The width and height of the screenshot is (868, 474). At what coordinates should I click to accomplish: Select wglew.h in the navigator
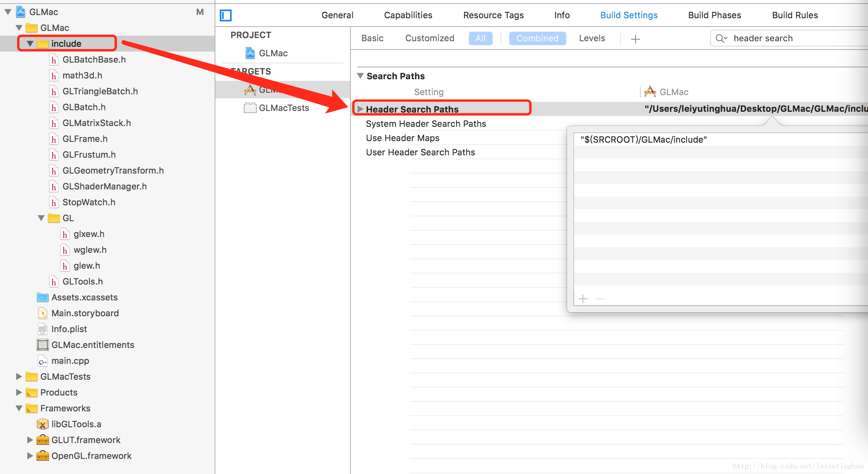90,250
